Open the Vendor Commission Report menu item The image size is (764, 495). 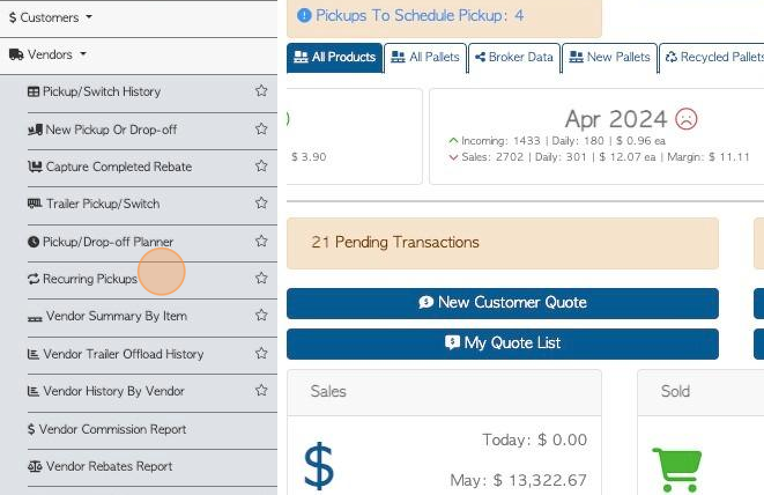tap(112, 429)
